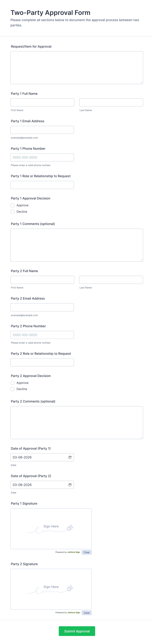The width and height of the screenshot is (152, 644).
Task: Focus the Party 1 Last Name field
Action: point(111,102)
